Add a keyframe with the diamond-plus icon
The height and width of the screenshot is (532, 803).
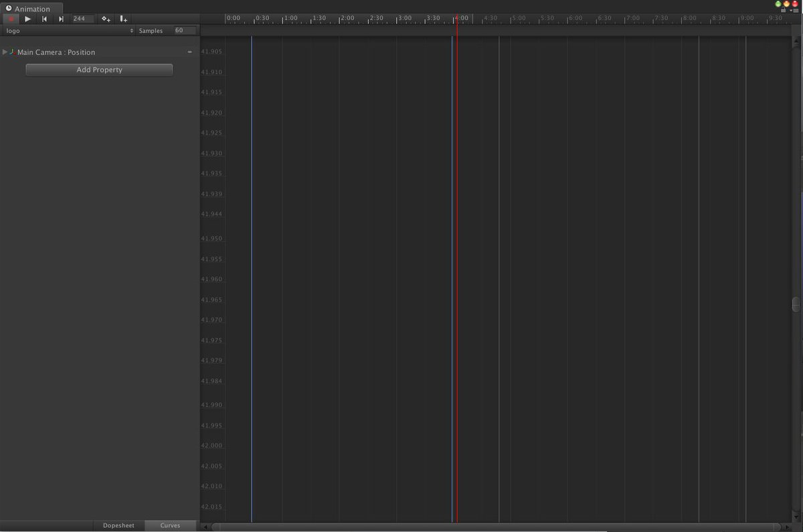pos(106,19)
